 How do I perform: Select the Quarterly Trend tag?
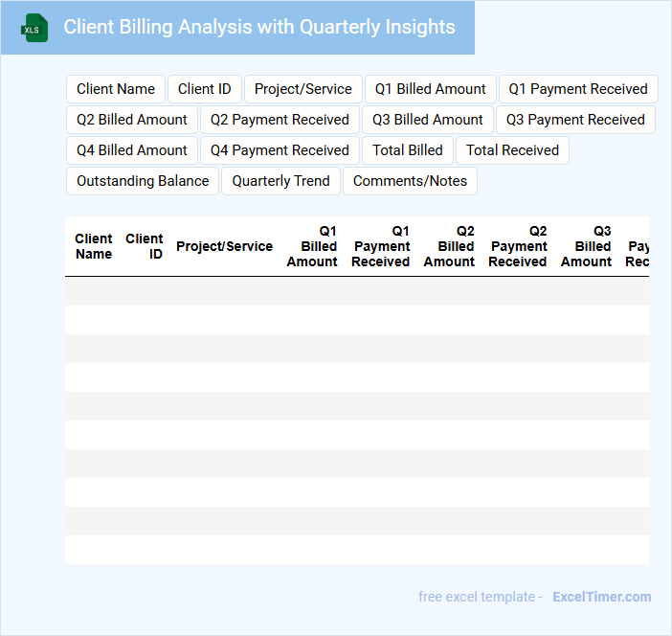click(x=280, y=181)
